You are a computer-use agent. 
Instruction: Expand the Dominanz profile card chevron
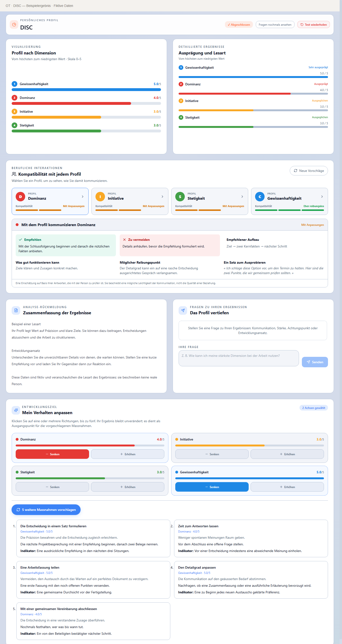(82, 197)
